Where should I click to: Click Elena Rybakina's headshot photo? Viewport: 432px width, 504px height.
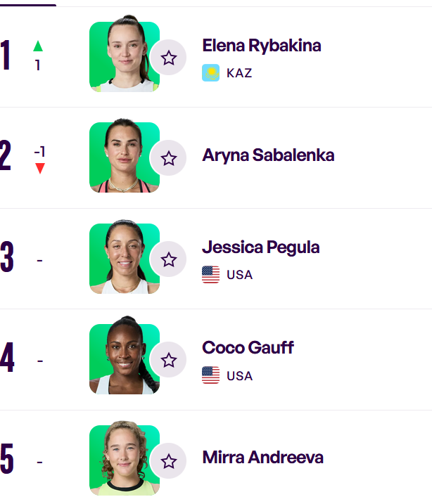125,54
